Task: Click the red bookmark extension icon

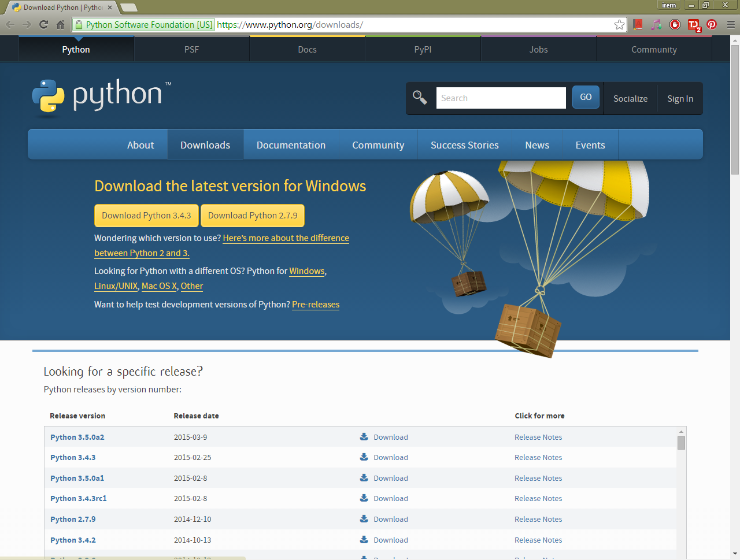Action: point(638,24)
